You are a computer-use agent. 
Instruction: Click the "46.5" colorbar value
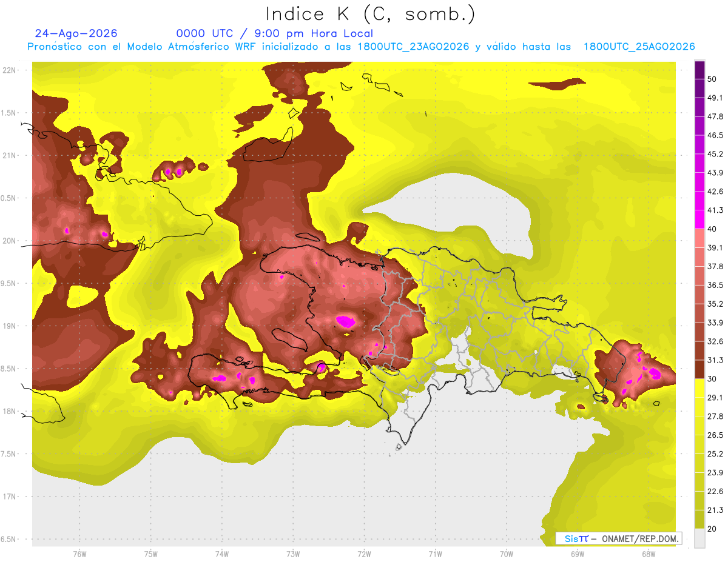point(715,135)
